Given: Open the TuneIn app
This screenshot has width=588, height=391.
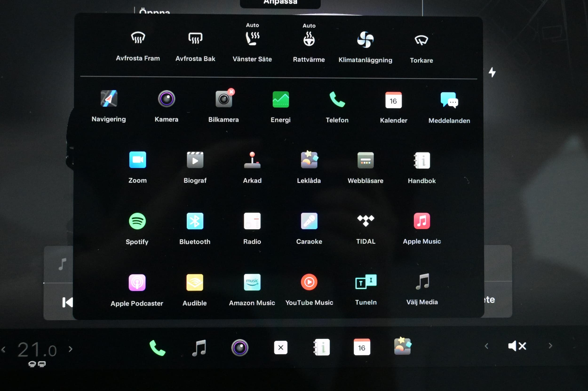Looking at the screenshot, I should (x=366, y=282).
